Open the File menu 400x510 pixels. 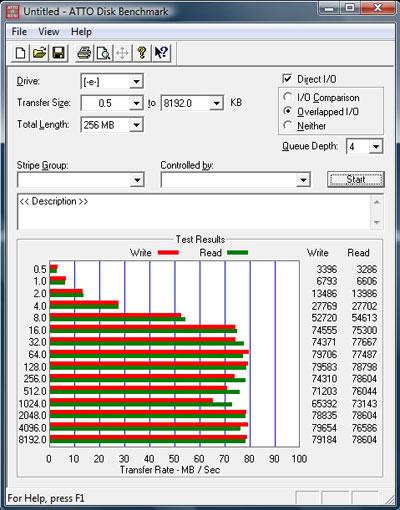19,32
